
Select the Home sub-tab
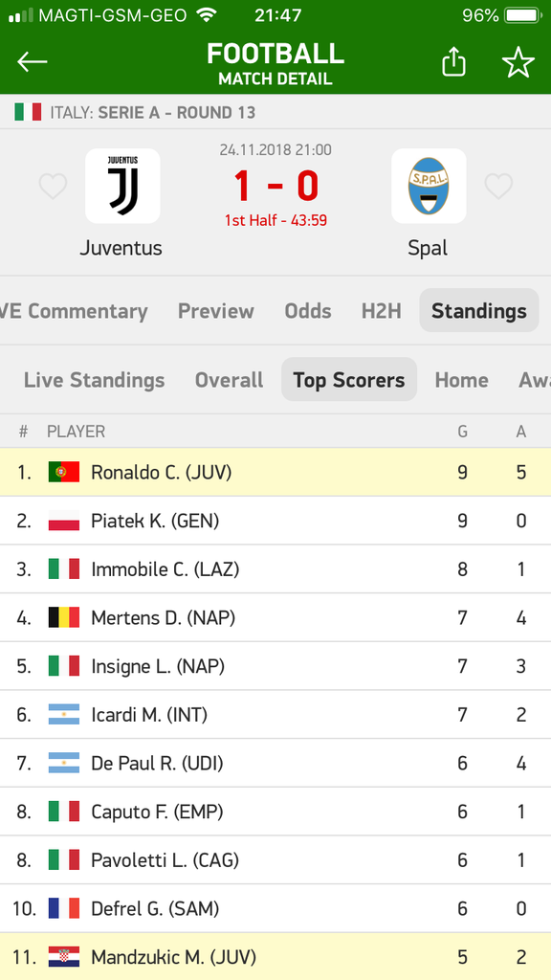462,380
